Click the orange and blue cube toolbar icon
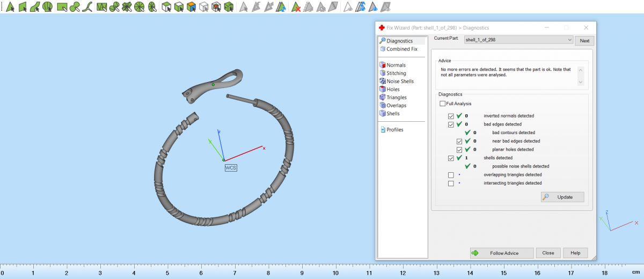 191,7
